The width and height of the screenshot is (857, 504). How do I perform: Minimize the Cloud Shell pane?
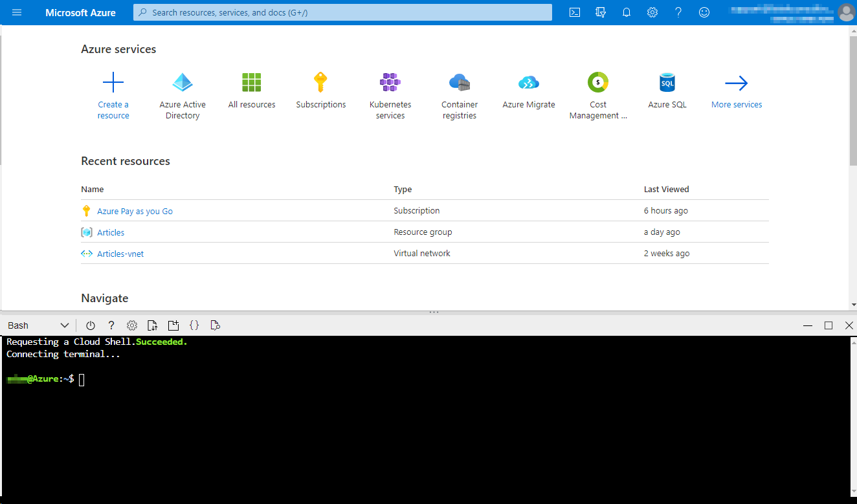807,325
